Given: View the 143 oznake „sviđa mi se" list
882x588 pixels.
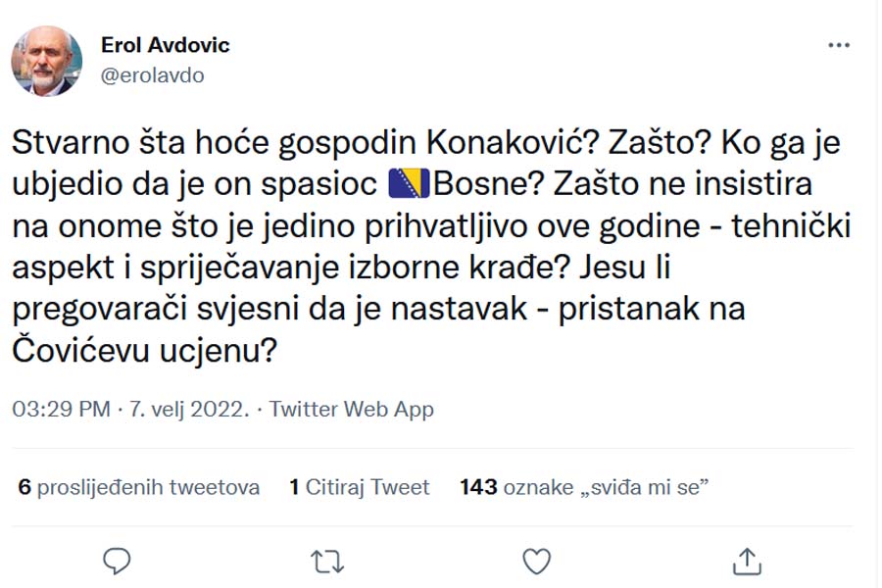Looking at the screenshot, I should [x=584, y=487].
